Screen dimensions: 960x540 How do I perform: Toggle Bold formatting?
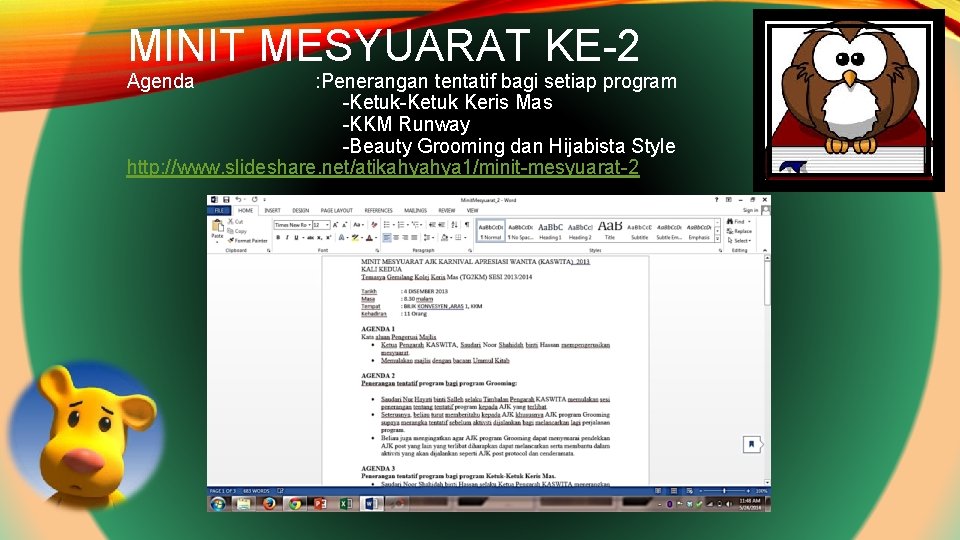click(x=278, y=238)
